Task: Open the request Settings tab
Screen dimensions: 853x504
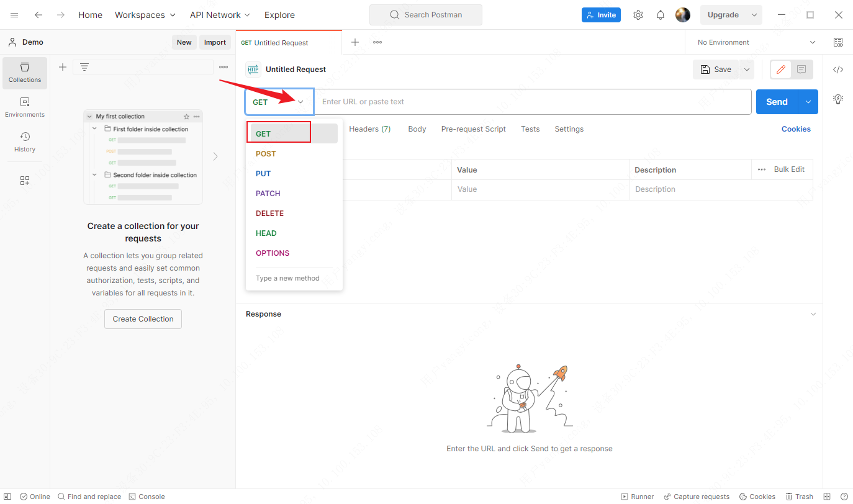Action: (x=569, y=129)
